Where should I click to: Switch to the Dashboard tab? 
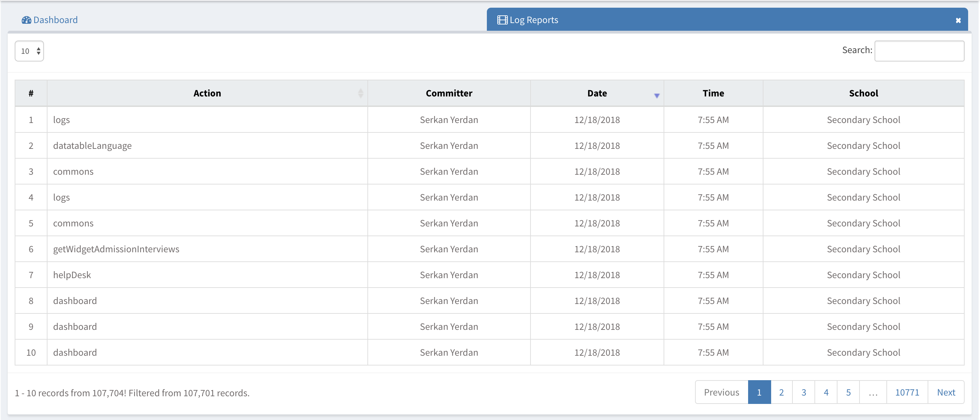pos(55,20)
